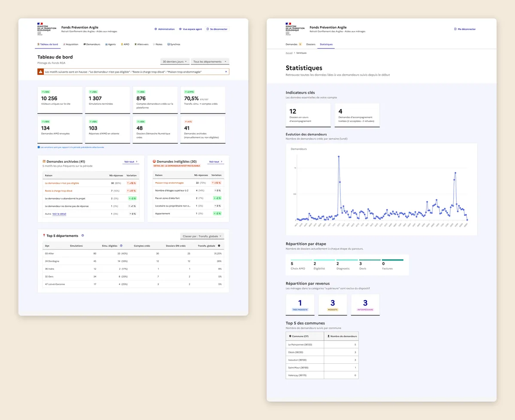Click the Accueil breadcrumb link
The width and height of the screenshot is (515, 420).
(x=289, y=53)
